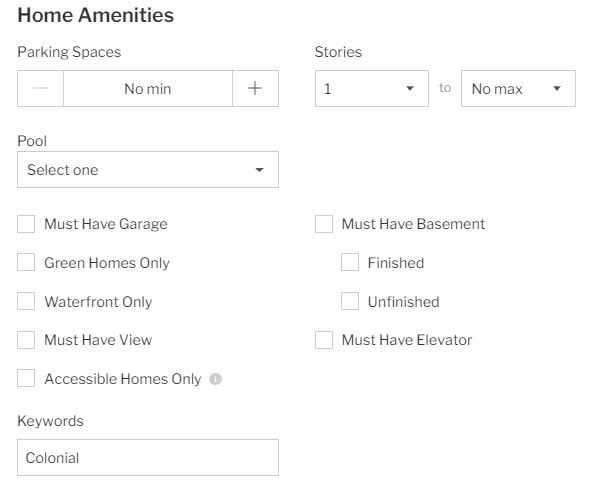Select the Finished basement checkbox
The width and height of the screenshot is (597, 498).
(x=350, y=262)
